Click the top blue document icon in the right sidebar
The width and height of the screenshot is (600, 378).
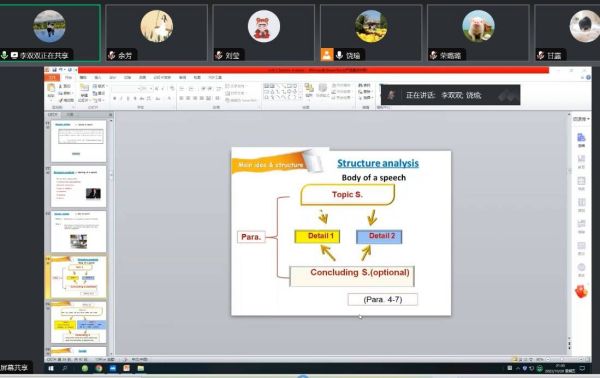(x=581, y=137)
